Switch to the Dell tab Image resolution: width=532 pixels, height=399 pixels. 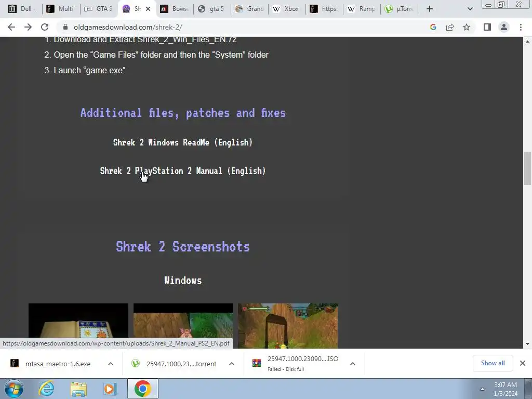22,9
